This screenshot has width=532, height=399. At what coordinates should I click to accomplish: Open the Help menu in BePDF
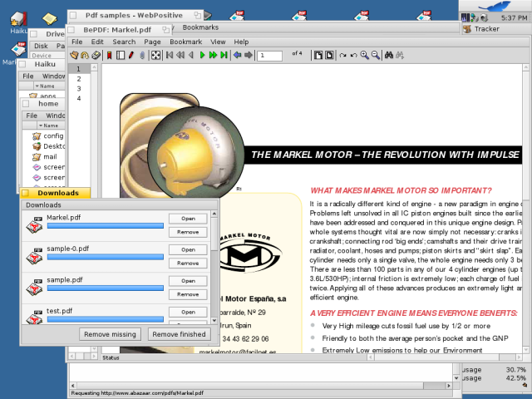tap(241, 42)
